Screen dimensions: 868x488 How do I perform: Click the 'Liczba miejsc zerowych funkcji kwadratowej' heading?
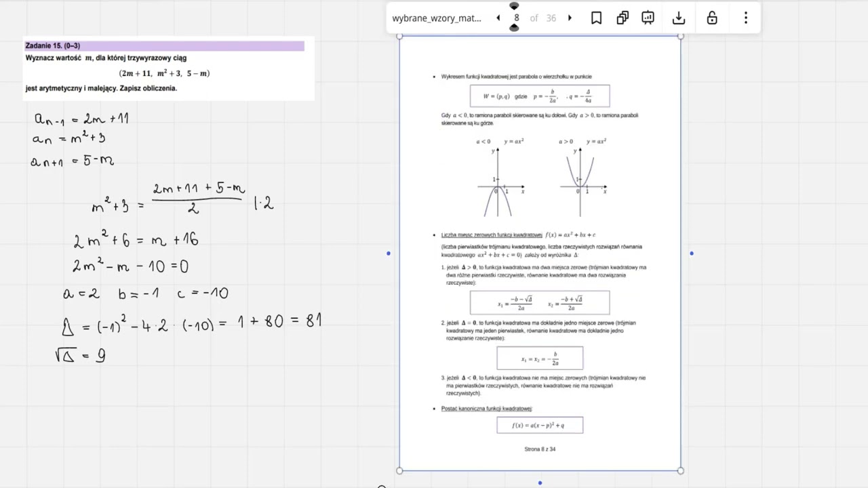click(492, 235)
